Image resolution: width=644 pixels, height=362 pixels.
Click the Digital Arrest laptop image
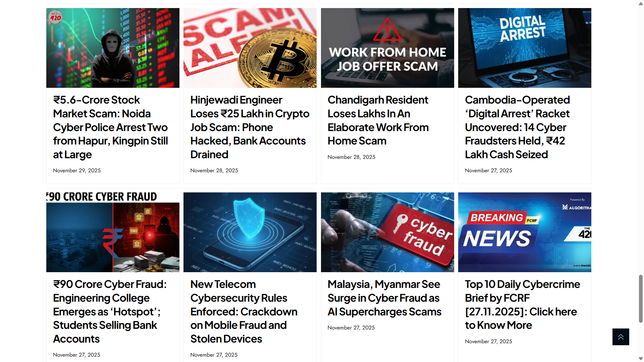[x=525, y=48]
